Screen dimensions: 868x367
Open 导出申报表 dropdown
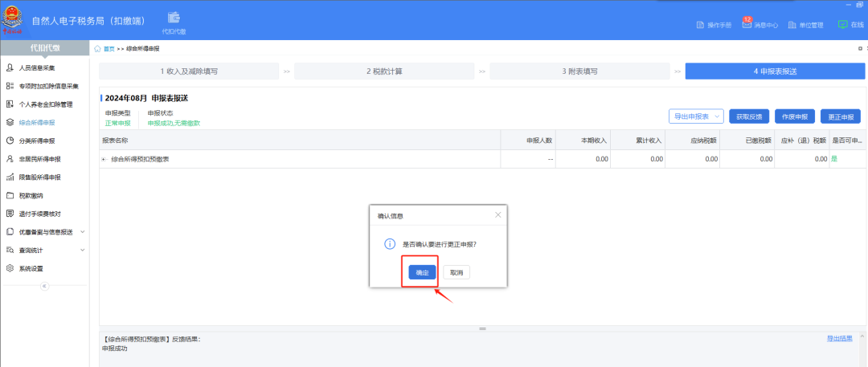tap(696, 116)
